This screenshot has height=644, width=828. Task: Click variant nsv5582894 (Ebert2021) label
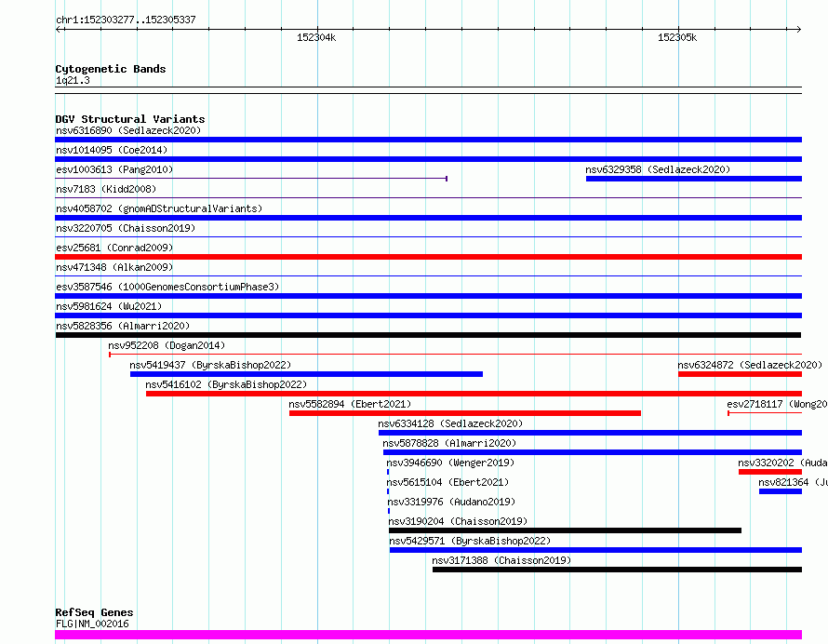(x=350, y=404)
